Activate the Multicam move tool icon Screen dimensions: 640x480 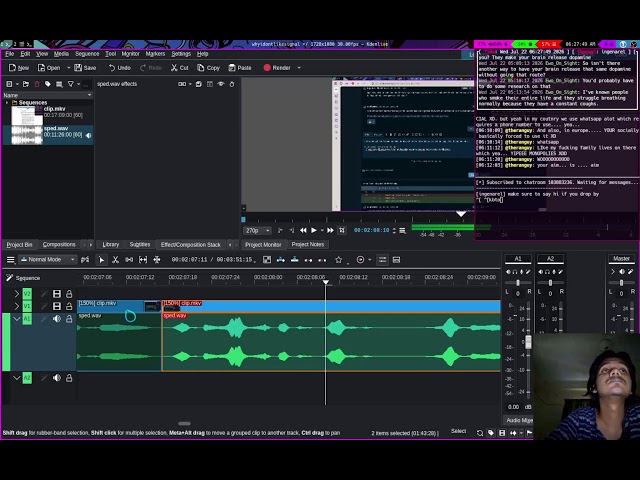pos(157,260)
